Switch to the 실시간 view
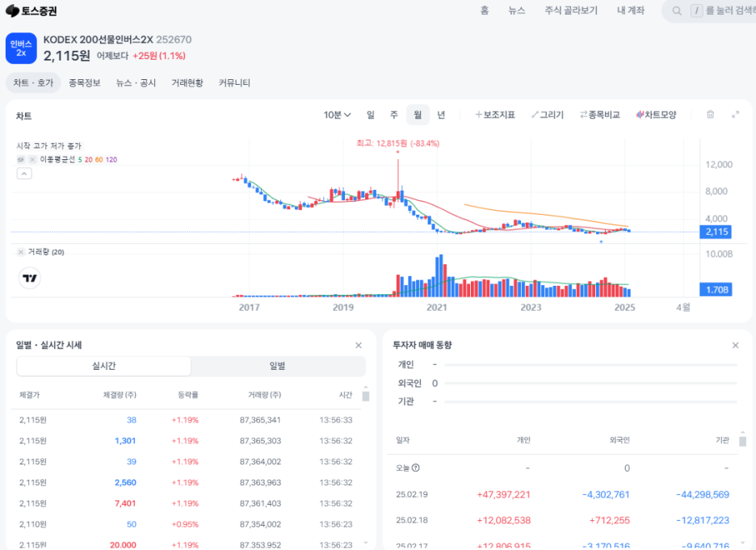The height and width of the screenshot is (550, 756). pyautogui.click(x=103, y=366)
